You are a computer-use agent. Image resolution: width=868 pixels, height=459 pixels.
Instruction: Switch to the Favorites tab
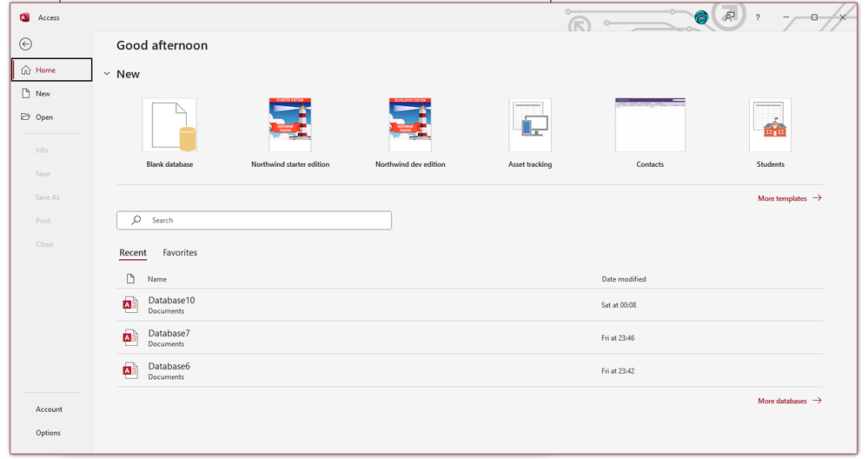click(180, 252)
